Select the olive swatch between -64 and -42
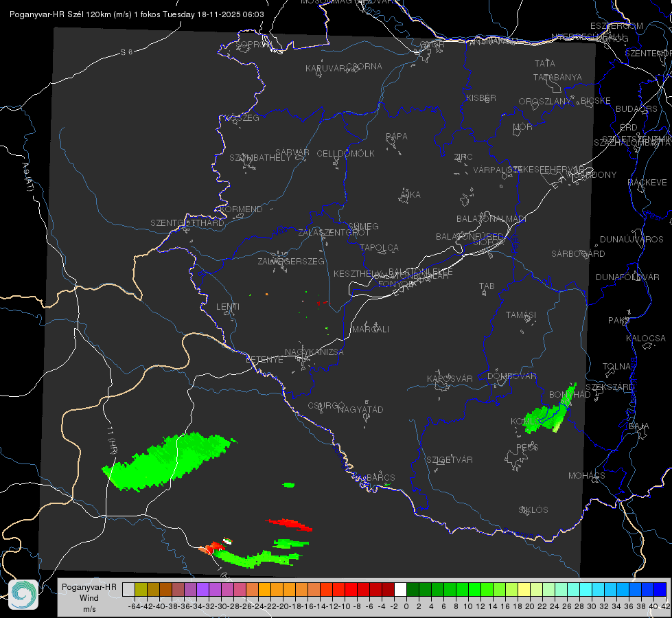This screenshot has height=618, width=672. coord(141,589)
